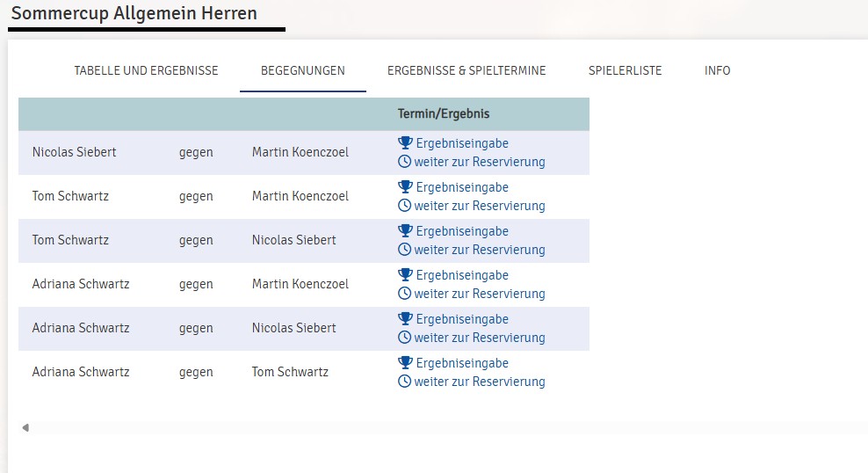Open weiter zur Reservierung for Adriana Schwartz vs Nicolas Siebert
868x473 pixels.
pyautogui.click(x=480, y=338)
